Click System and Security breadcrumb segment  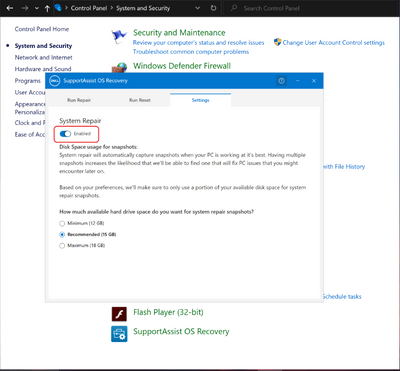(143, 8)
